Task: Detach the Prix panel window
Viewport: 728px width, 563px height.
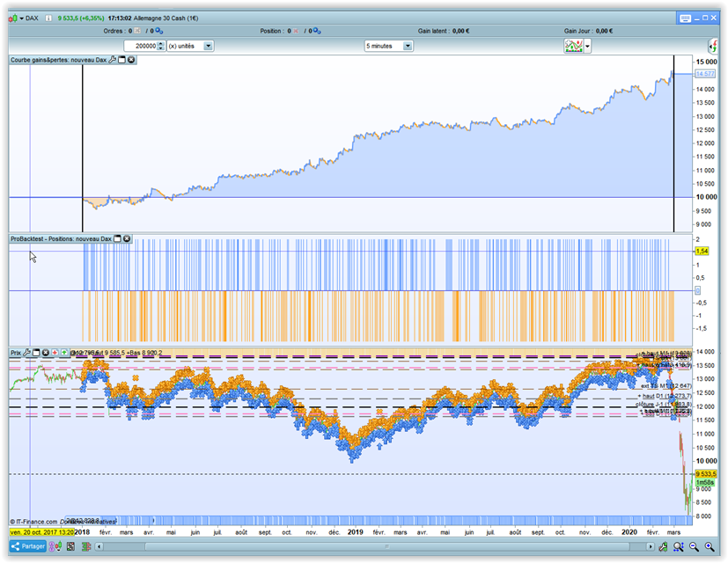Action: pyautogui.click(x=36, y=353)
